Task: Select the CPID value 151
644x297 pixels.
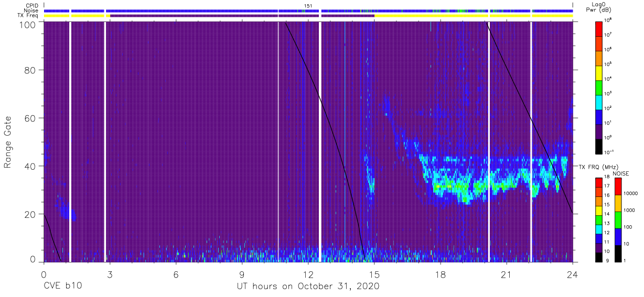Action: point(308,6)
